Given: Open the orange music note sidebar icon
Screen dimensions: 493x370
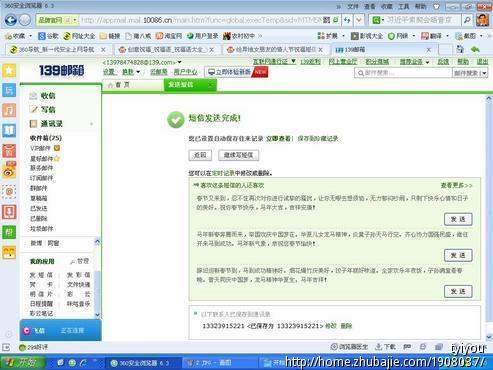Looking at the screenshot, I should [x=9, y=110].
